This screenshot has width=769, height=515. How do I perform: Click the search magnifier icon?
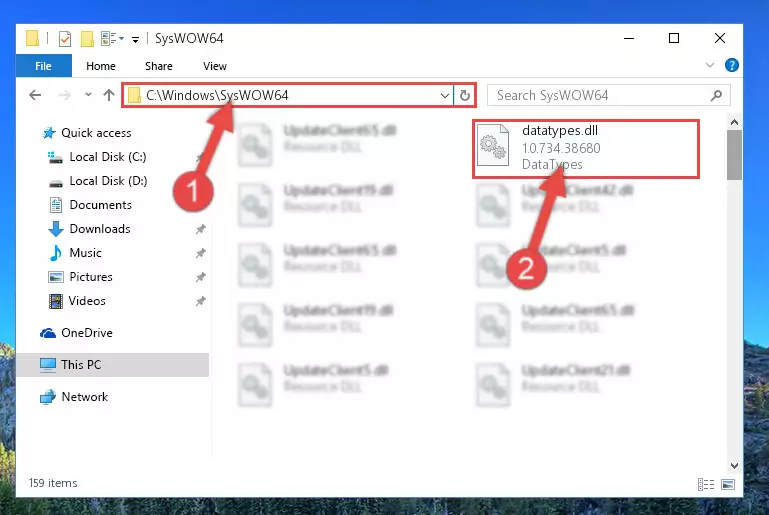[717, 95]
